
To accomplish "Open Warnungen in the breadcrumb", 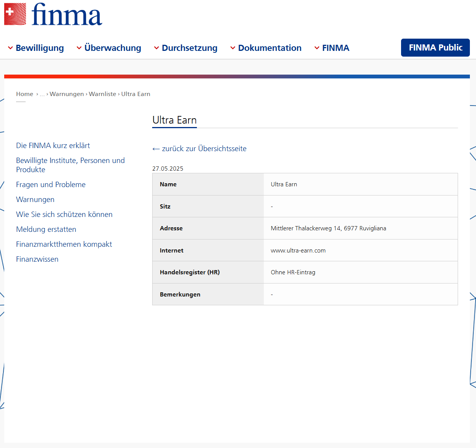I will [67, 94].
